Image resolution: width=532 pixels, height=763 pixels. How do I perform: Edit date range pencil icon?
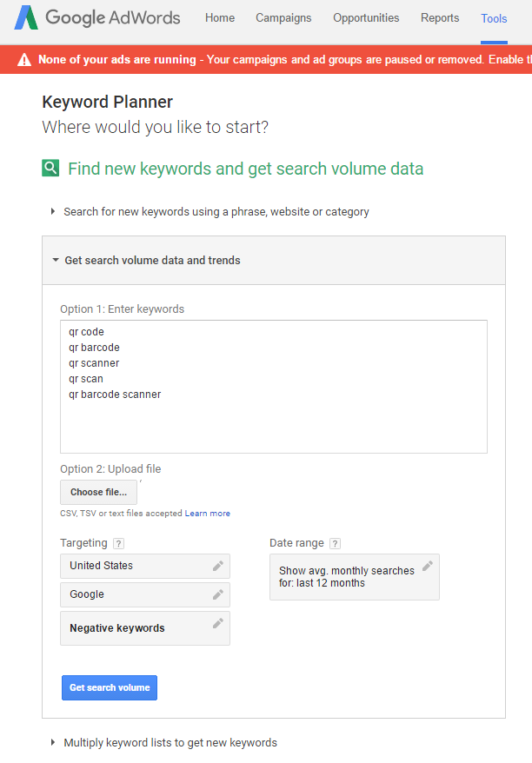click(428, 566)
